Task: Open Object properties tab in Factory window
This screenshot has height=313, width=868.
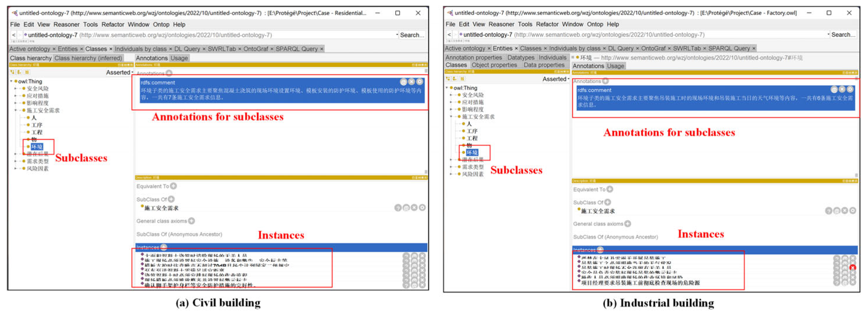Action: pos(494,65)
